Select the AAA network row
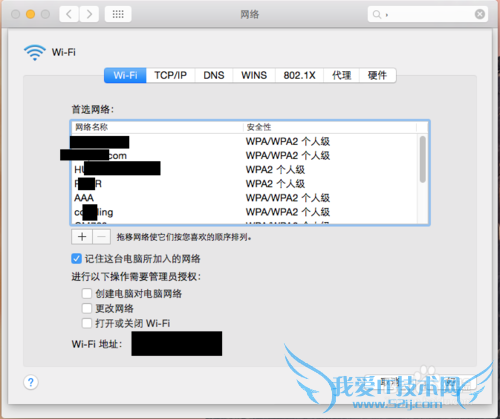500x419 pixels. (244, 198)
